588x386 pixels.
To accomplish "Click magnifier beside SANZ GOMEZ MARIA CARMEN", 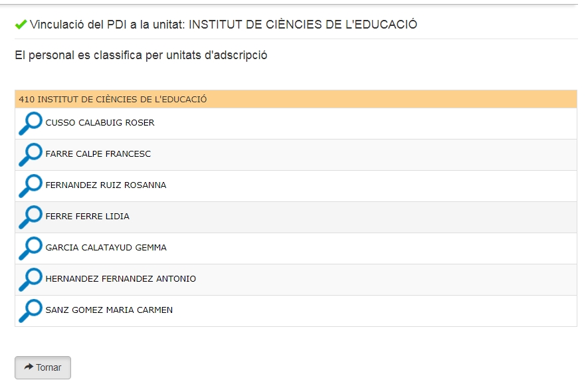I will pyautogui.click(x=30, y=311).
